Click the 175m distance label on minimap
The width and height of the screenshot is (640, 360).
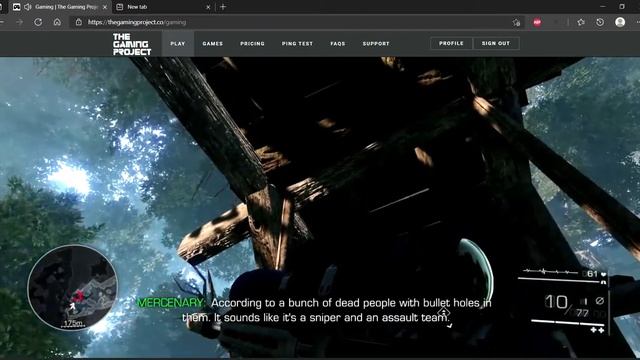tap(73, 323)
